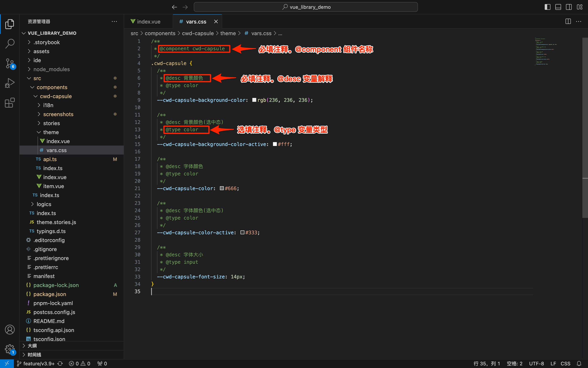The height and width of the screenshot is (368, 588).
Task: Click rgb(236, 236, 236) color swatch
Action: click(x=254, y=100)
